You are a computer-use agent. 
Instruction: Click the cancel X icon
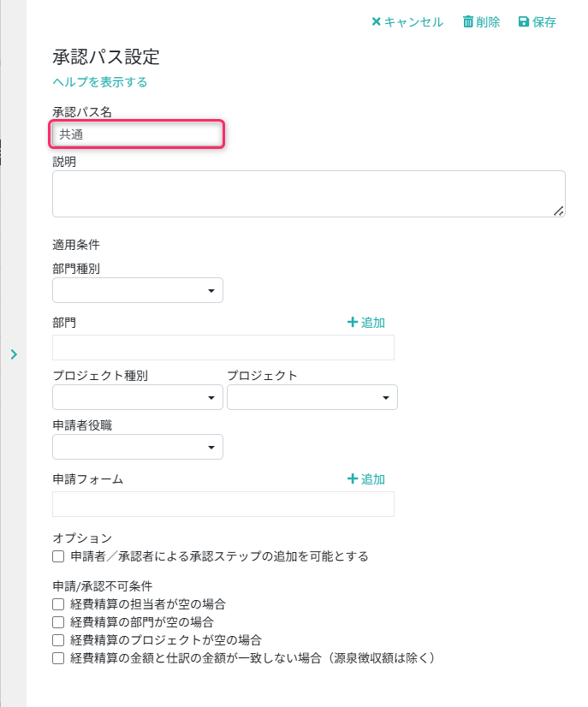(376, 22)
